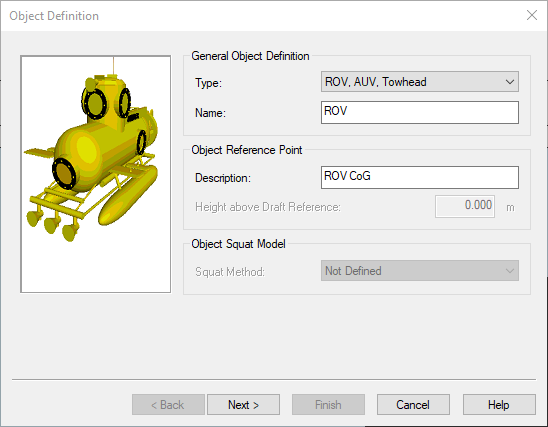This screenshot has height=427, width=548.
Task: Select the Description: label
Action: click(223, 178)
